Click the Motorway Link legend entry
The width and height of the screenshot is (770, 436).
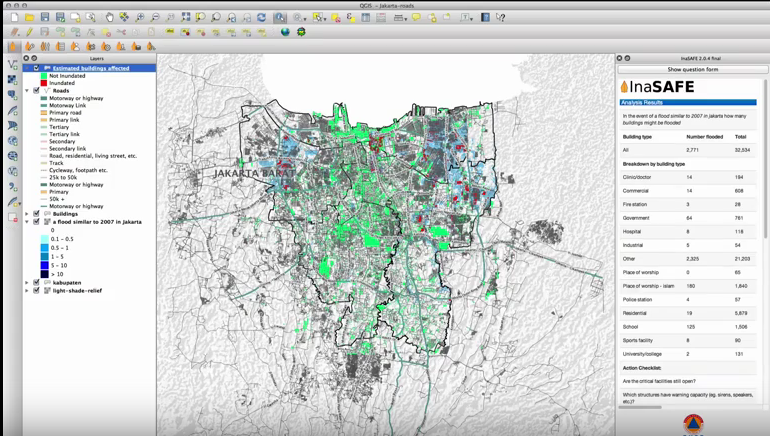tap(68, 105)
